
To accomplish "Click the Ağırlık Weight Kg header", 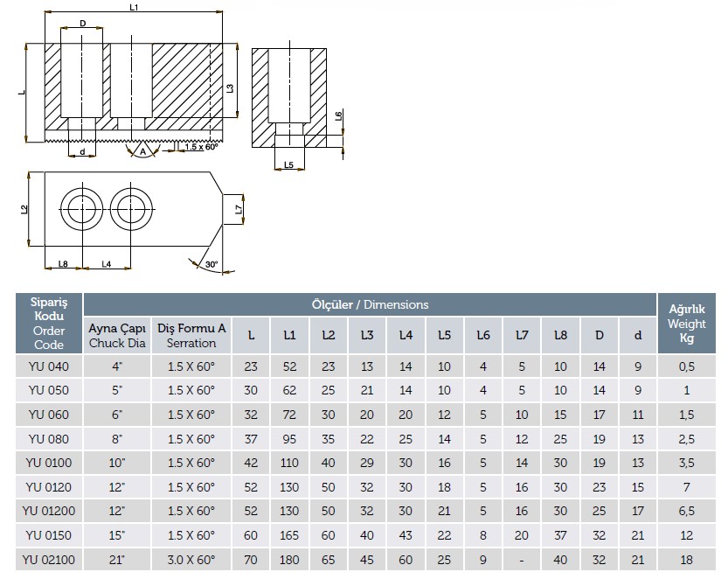I will click(x=686, y=323).
